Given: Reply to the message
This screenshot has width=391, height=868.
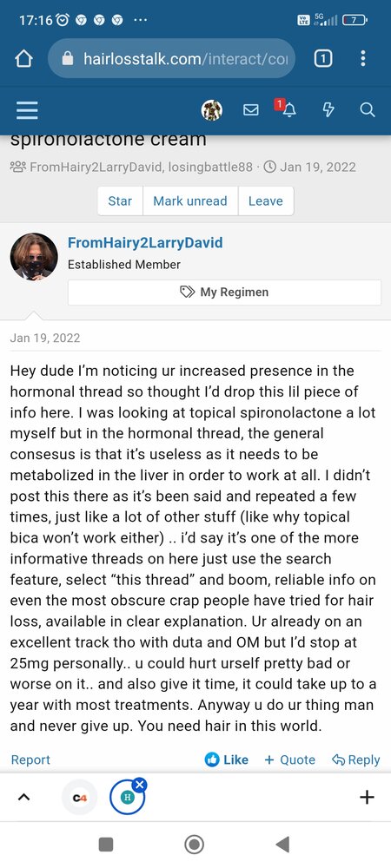Looking at the screenshot, I should point(355,760).
